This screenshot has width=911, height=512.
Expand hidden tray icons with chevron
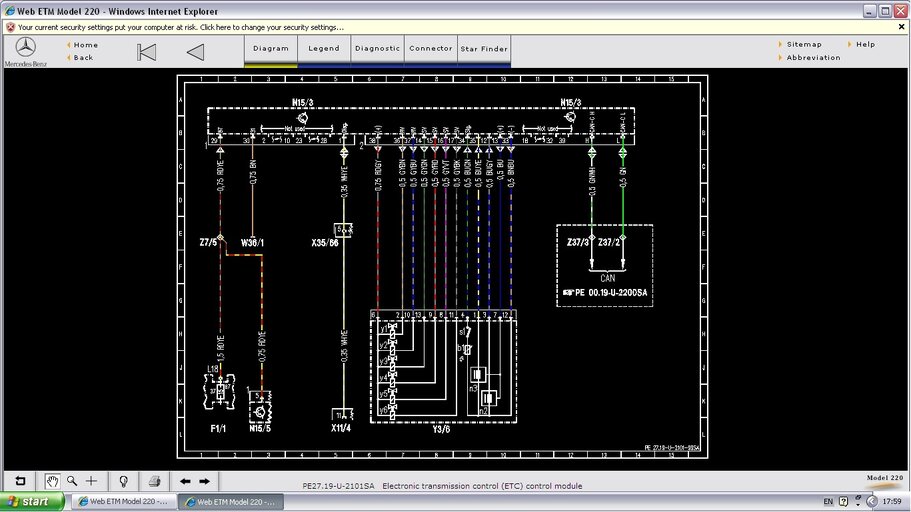871,501
